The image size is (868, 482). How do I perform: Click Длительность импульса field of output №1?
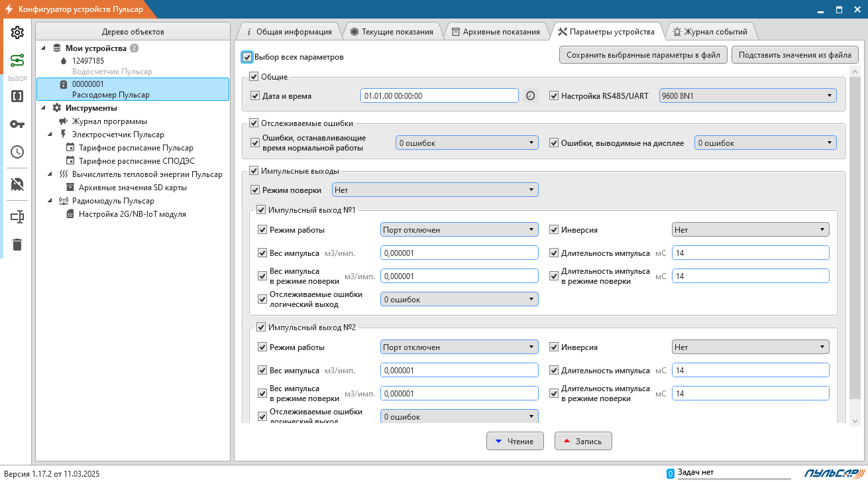click(x=750, y=253)
